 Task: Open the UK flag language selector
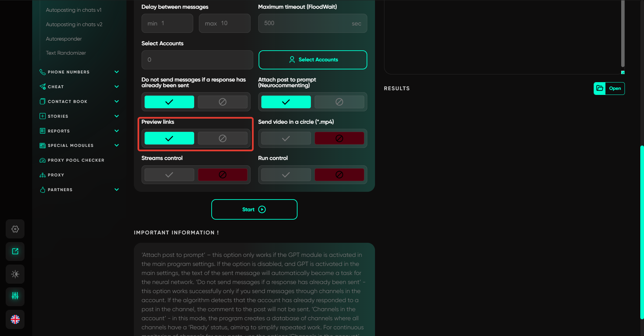(x=15, y=319)
